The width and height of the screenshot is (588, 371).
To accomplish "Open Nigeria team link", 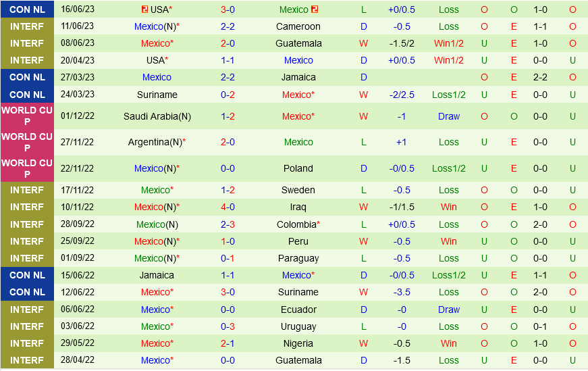I will [298, 343].
